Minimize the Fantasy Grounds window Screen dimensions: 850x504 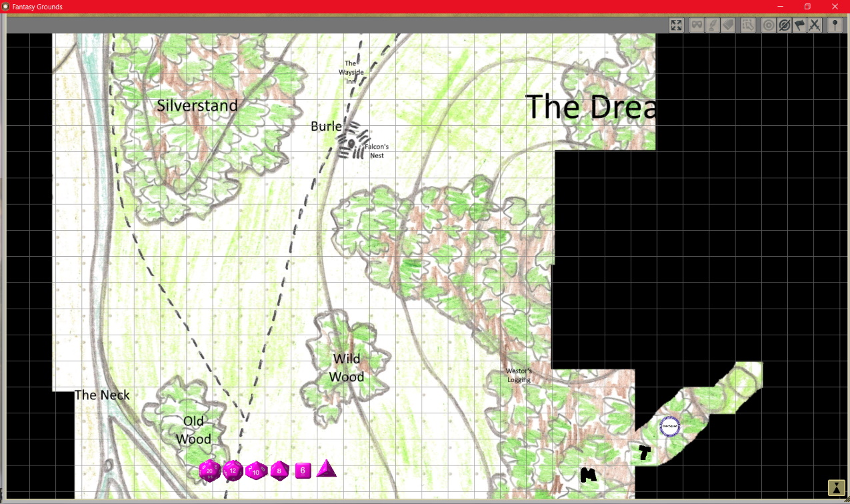[781, 6]
